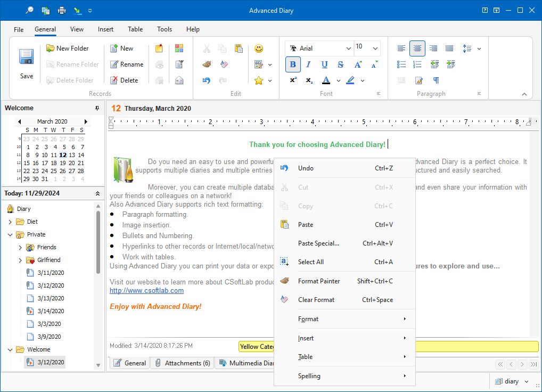Screen dimensions: 542x392
Task: Click the Paste clipboard icon in ribbon
Action: [239, 48]
